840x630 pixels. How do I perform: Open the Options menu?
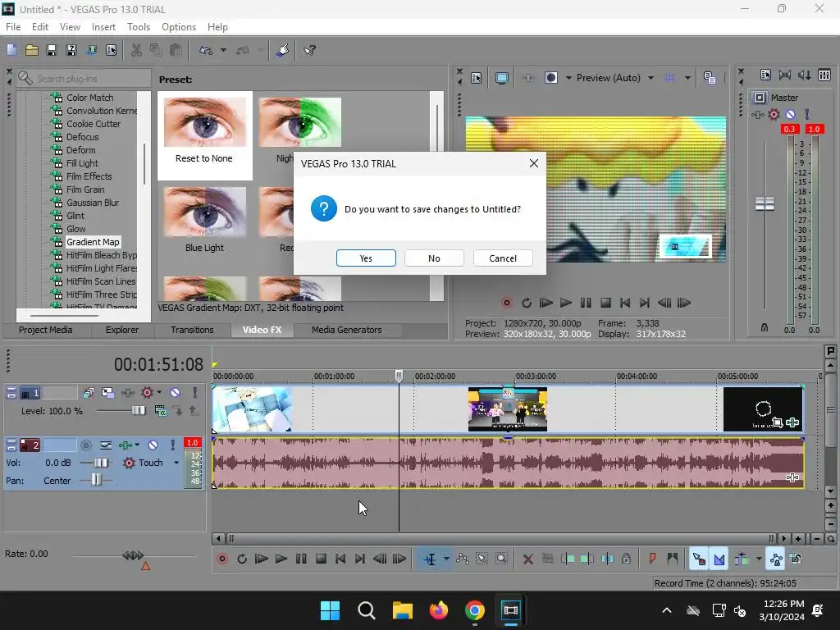tap(178, 27)
